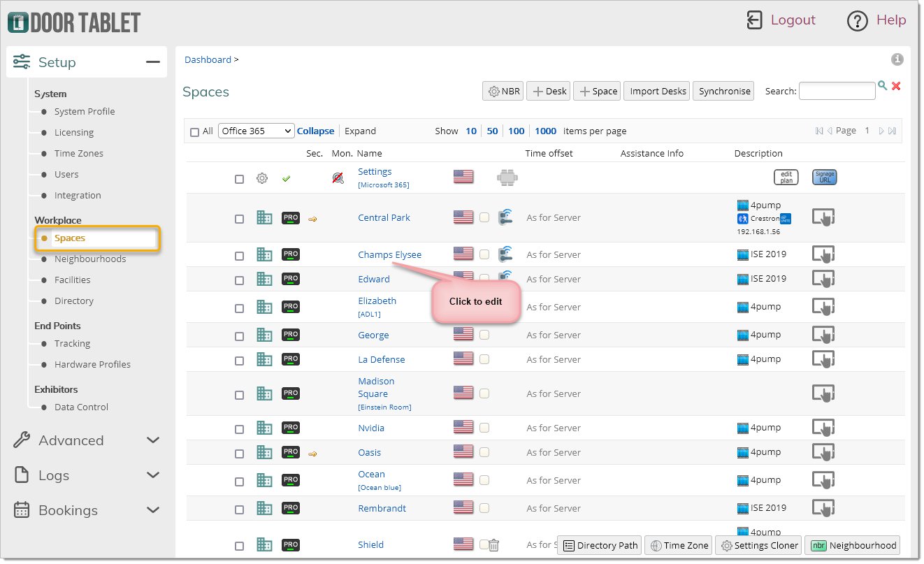The image size is (924, 564).
Task: Open the Office 365 dropdown
Action: coord(257,131)
